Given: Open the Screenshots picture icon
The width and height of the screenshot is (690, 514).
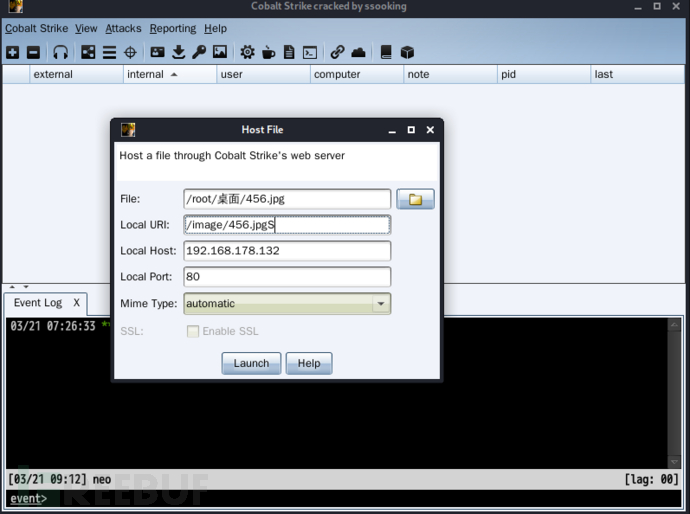Looking at the screenshot, I should (x=220, y=52).
